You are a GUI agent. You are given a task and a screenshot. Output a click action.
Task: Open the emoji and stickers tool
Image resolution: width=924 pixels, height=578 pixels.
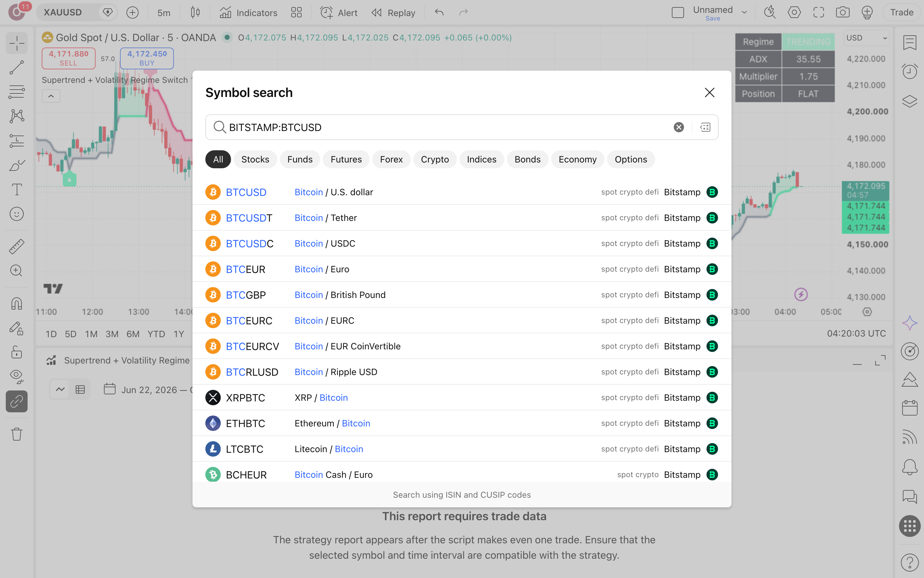[x=16, y=214]
